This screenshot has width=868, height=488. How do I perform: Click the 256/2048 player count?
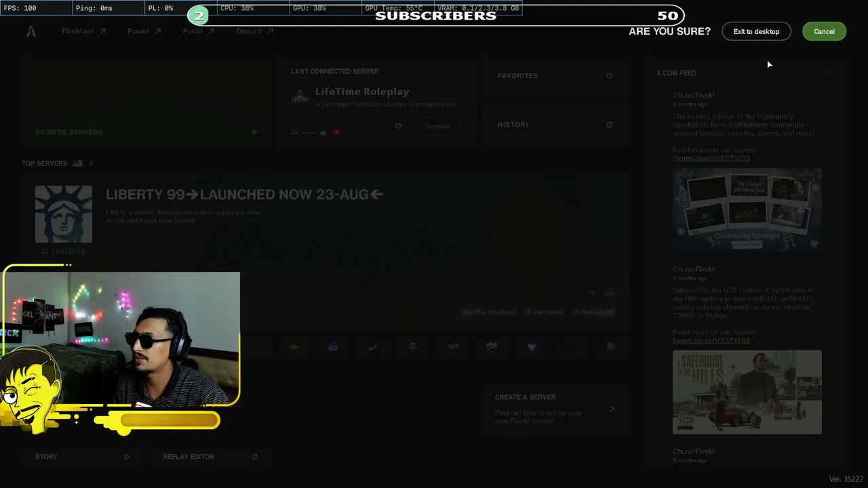(64, 251)
